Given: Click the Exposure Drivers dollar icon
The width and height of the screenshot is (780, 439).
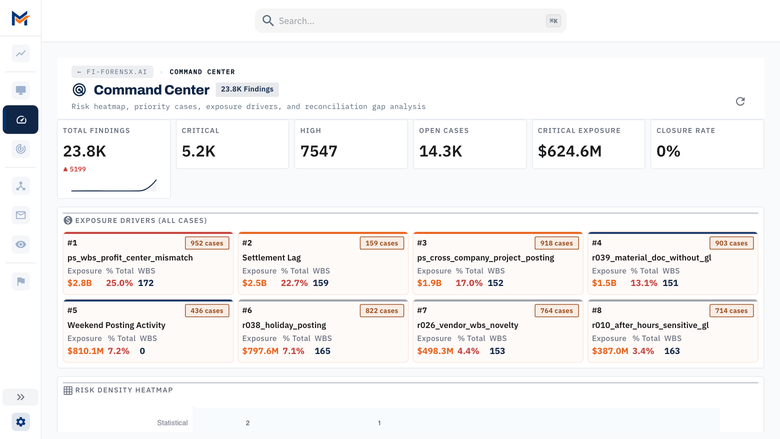Looking at the screenshot, I should 68,220.
